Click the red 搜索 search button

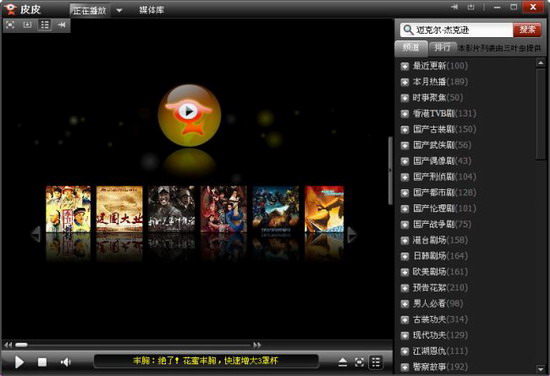coord(527,30)
